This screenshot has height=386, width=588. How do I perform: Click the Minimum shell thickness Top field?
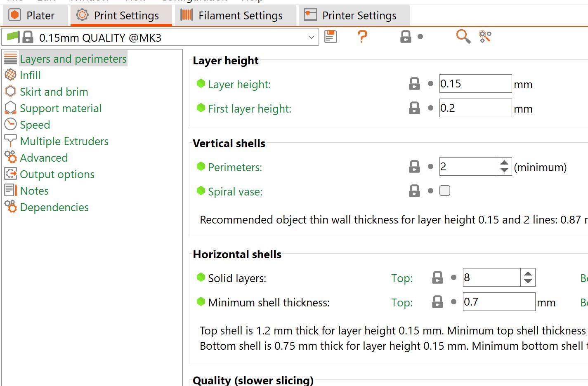pos(498,302)
